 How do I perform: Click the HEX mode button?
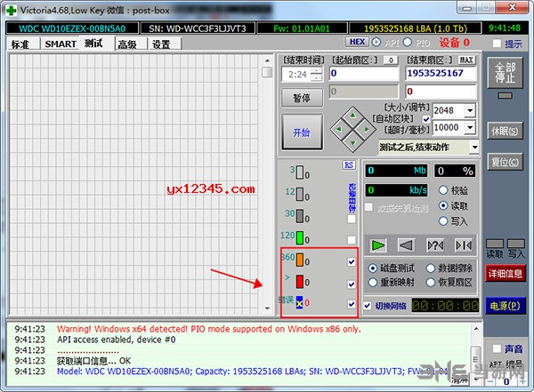(x=357, y=42)
